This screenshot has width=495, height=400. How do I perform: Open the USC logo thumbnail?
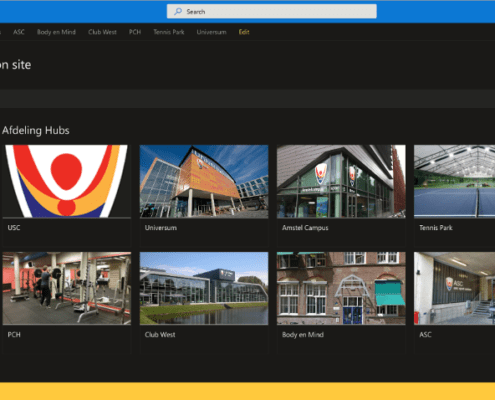click(67, 181)
